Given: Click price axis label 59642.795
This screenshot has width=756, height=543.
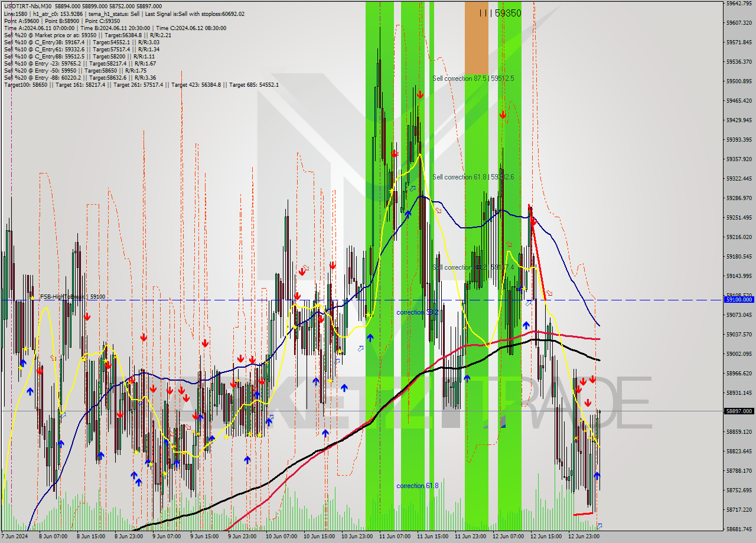Looking at the screenshot, I should pos(739,3).
